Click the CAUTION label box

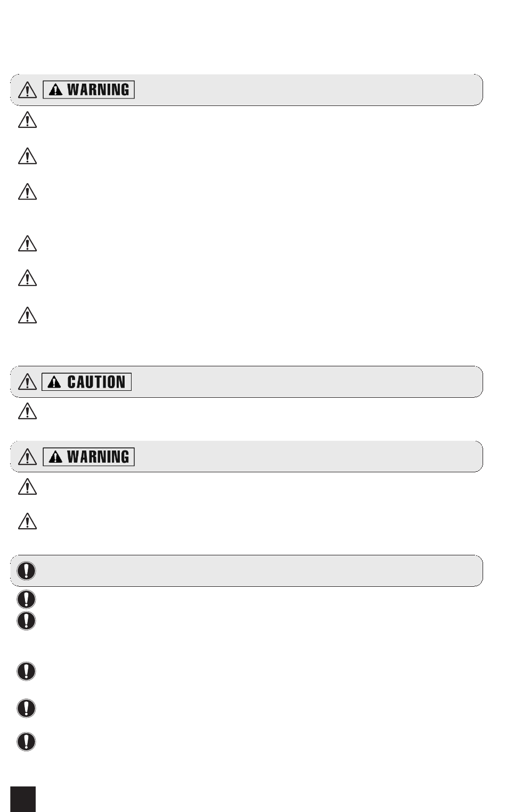pyautogui.click(x=87, y=382)
